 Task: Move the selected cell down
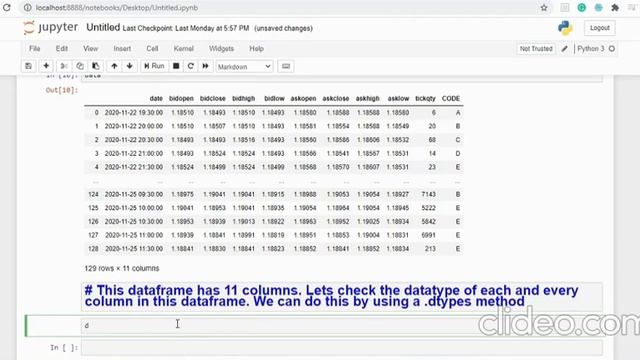[x=130, y=66]
